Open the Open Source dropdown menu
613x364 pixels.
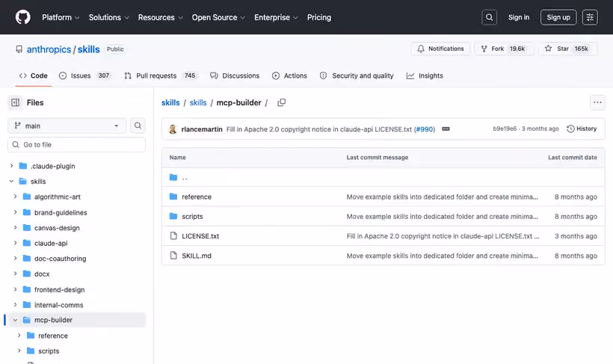(218, 17)
